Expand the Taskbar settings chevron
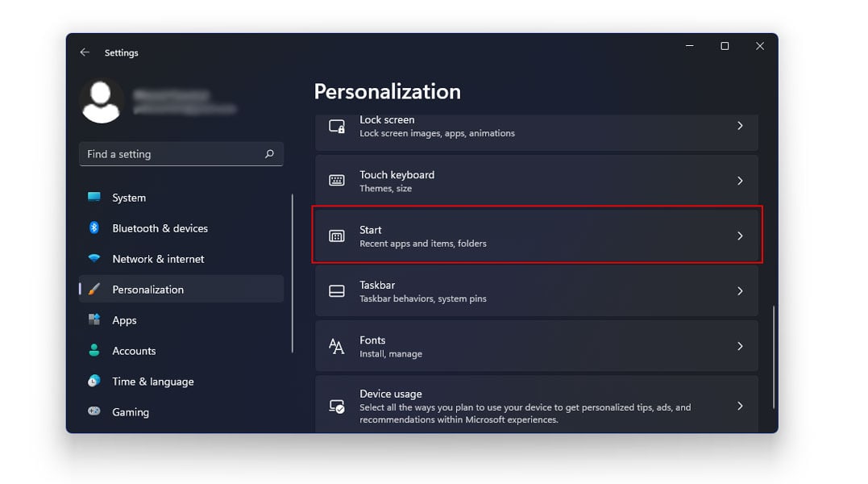Image resolution: width=868 pixels, height=484 pixels. [x=740, y=290]
